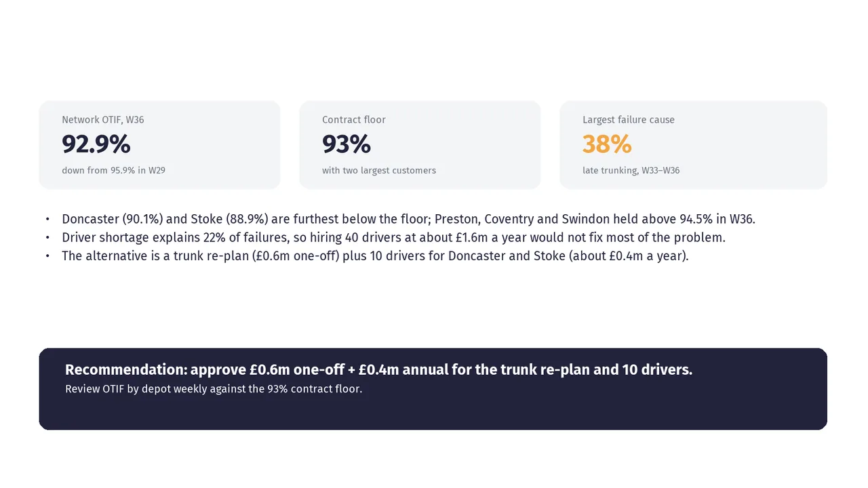This screenshot has height=488, width=868.
Task: Select the Largest failure cause card
Action: pos(693,145)
